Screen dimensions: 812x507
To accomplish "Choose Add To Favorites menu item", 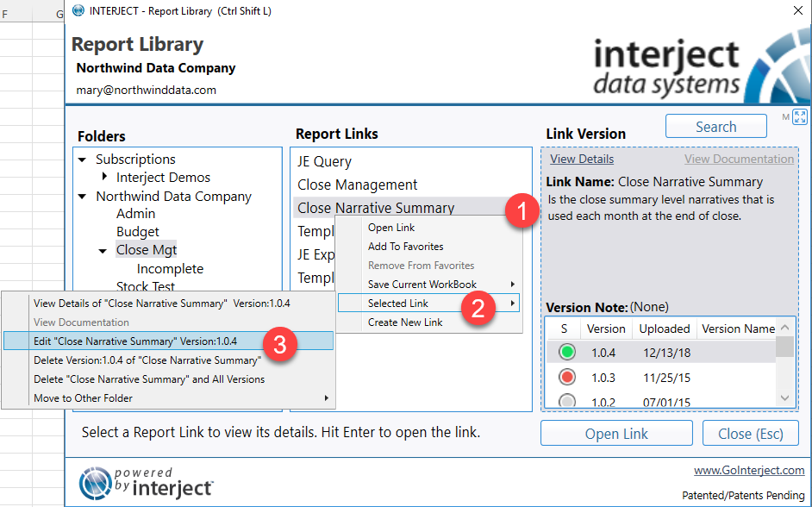I will tap(405, 247).
